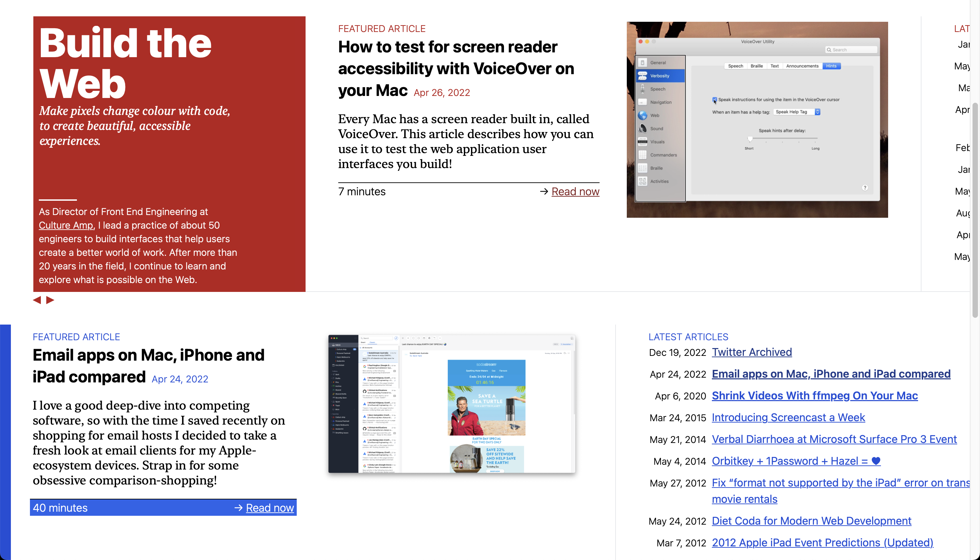This screenshot has height=560, width=980.
Task: Click the May 4, 2014 date
Action: pos(680,462)
